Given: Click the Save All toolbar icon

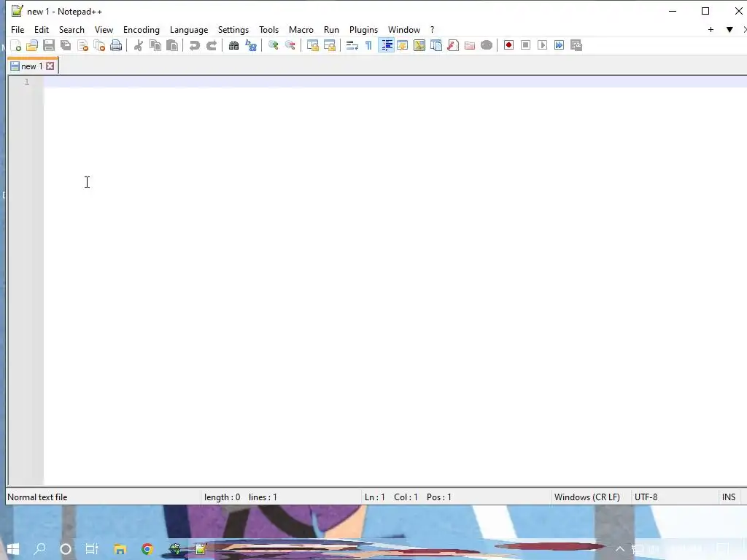Looking at the screenshot, I should tap(66, 46).
